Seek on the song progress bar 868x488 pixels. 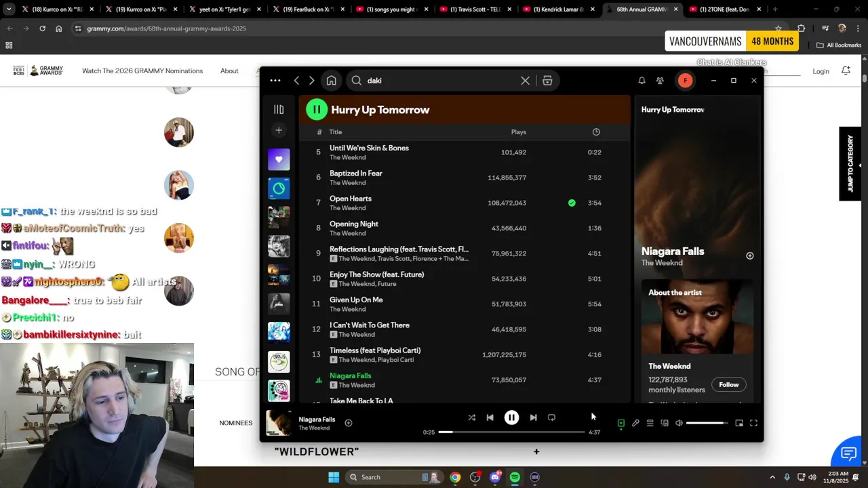(x=511, y=432)
